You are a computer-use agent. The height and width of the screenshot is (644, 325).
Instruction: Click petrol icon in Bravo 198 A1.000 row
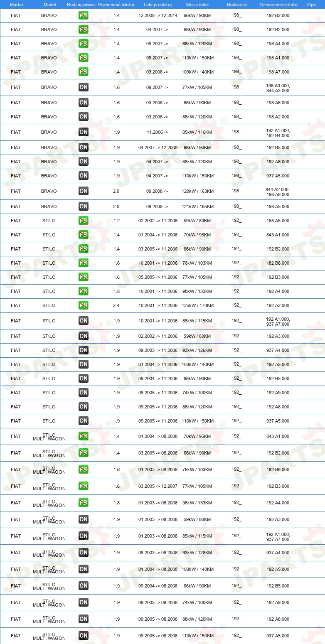(x=84, y=58)
